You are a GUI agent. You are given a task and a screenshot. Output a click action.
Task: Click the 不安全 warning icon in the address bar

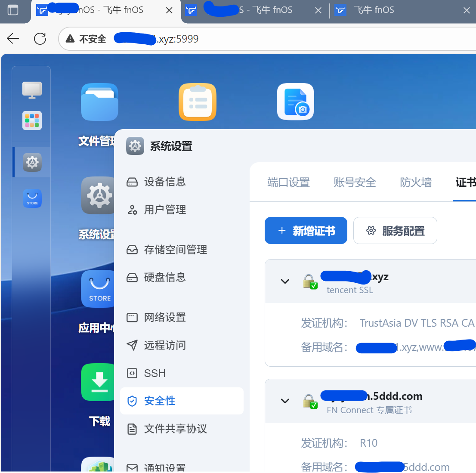70,39
